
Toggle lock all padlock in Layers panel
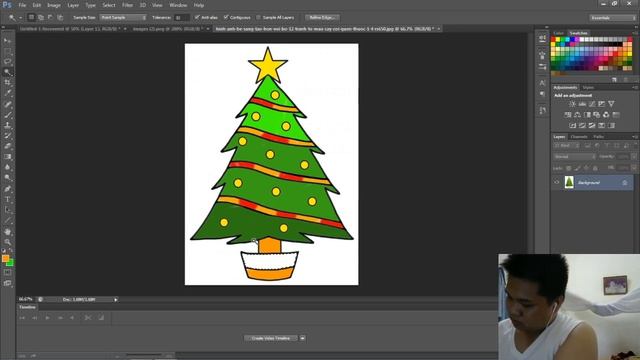[x=595, y=168]
